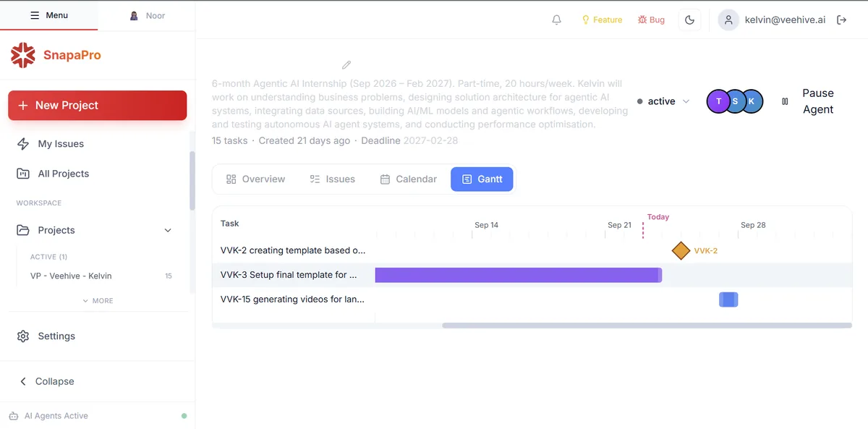Click the SnapaPro logo icon
The width and height of the screenshot is (868, 429).
pos(23,55)
